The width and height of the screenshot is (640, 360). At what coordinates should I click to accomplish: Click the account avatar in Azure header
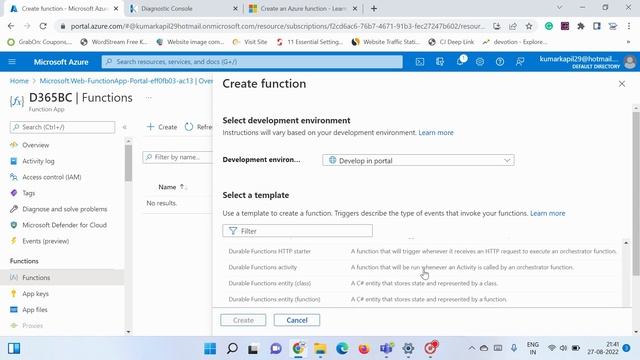(630, 62)
